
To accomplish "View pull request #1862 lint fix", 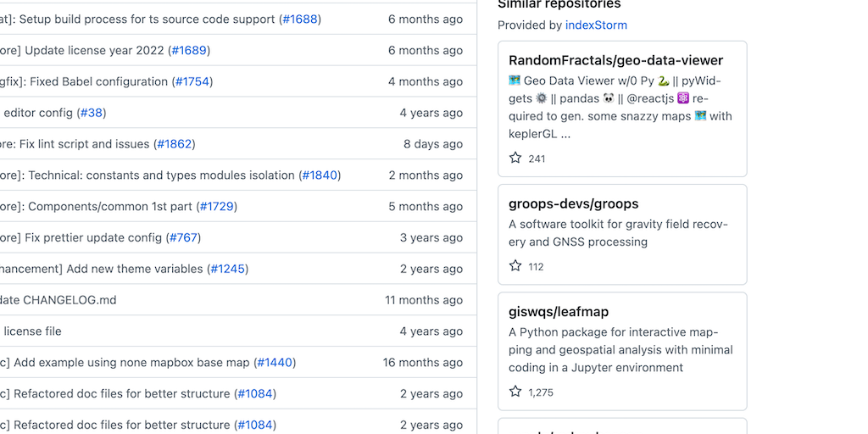I will pos(175,144).
